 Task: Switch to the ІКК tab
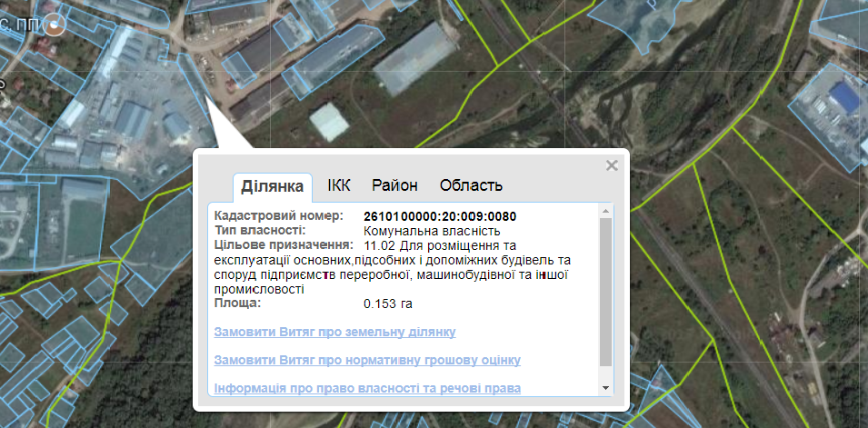click(x=339, y=185)
